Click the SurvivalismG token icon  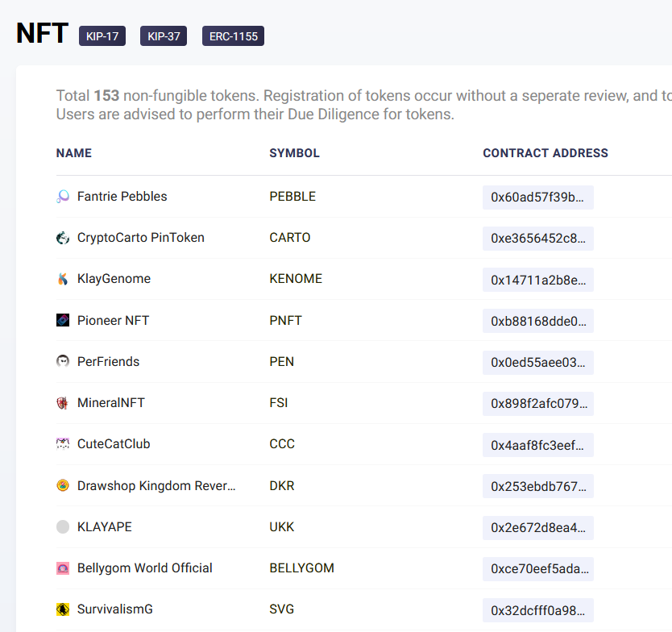point(63,609)
